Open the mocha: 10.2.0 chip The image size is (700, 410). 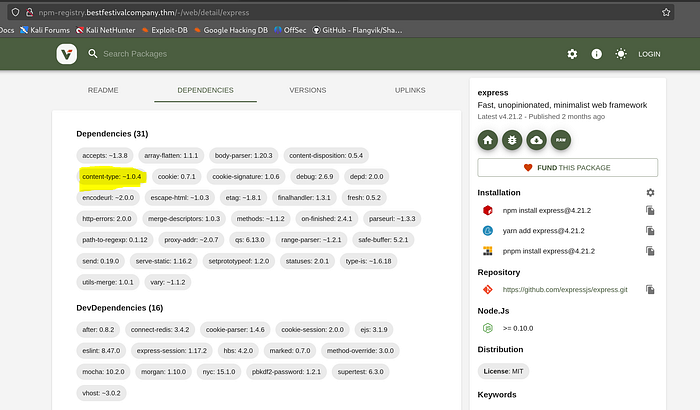[103, 372]
